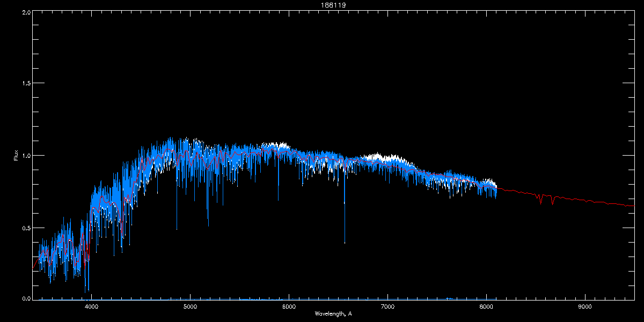Click the 9000 wavelength tick label

[585, 307]
